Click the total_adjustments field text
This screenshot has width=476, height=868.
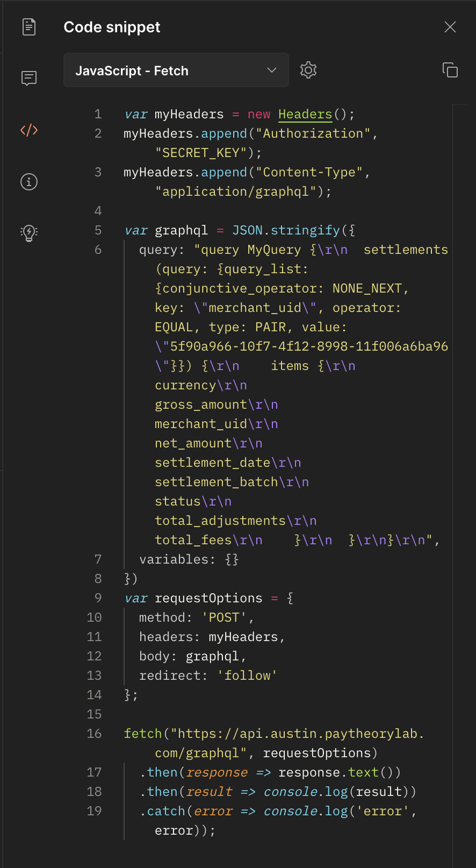click(220, 521)
